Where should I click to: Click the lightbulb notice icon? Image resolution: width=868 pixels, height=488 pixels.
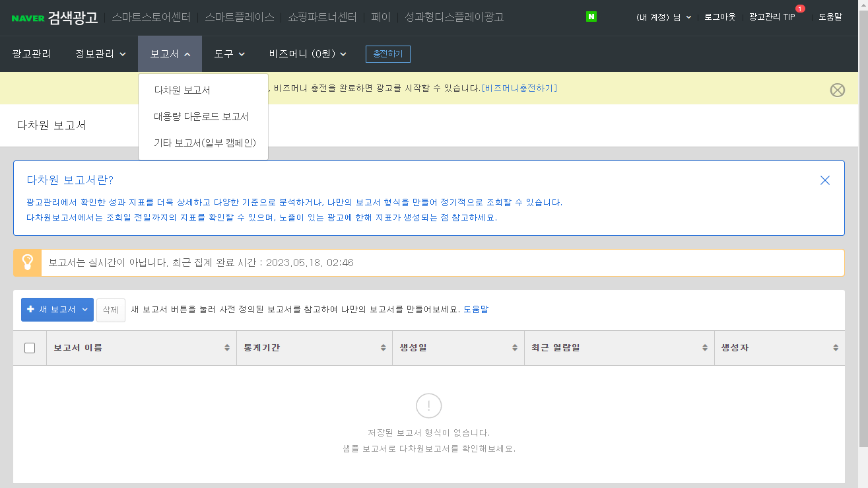tap(27, 263)
